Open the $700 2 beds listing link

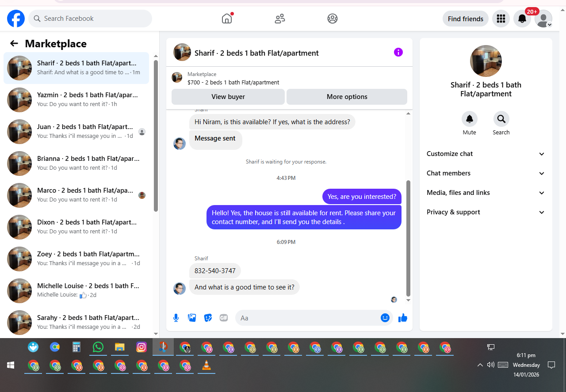tap(233, 82)
